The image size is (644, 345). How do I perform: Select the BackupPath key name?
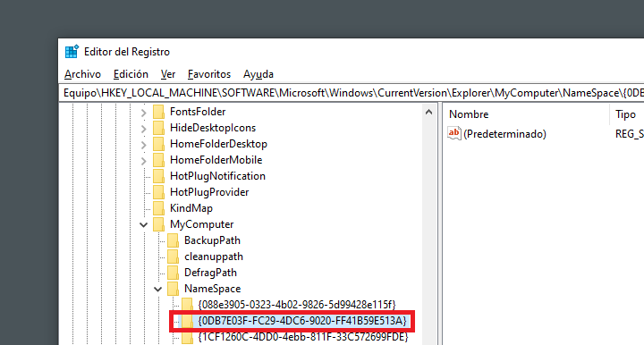pos(212,240)
